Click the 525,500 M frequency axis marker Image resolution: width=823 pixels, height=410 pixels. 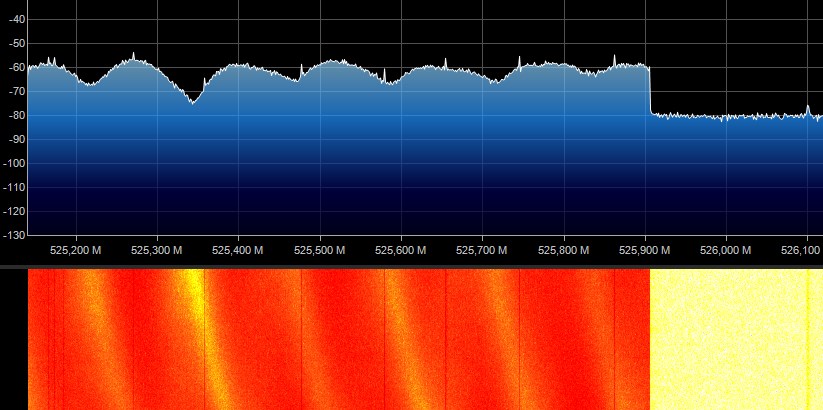pos(319,250)
